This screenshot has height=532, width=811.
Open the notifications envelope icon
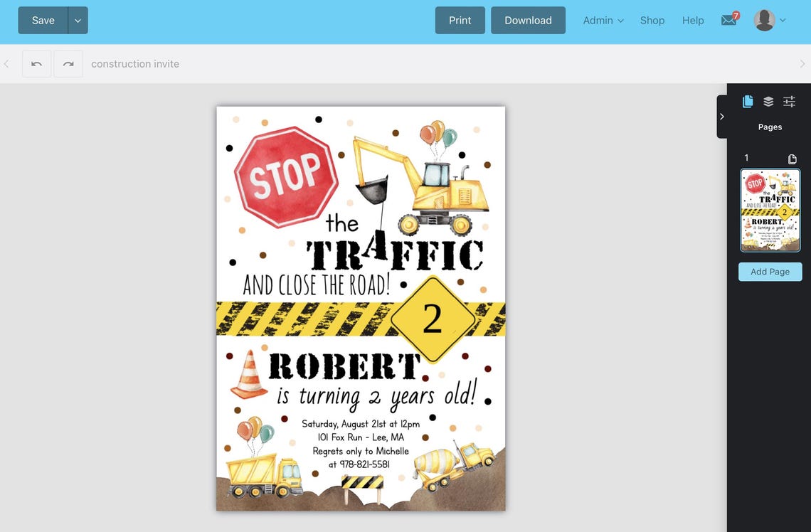point(728,20)
